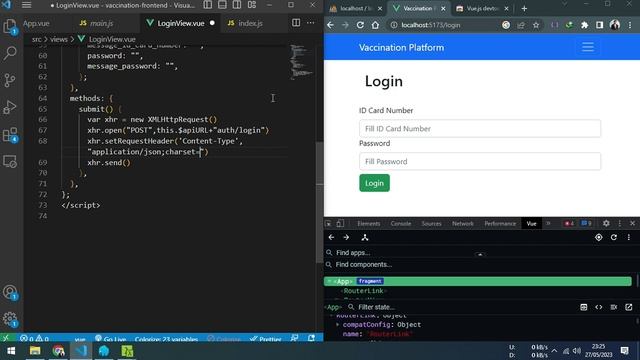This screenshot has height=360, width=640.
Task: Switch to Vue.js devtools browser tab
Action: pyautogui.click(x=482, y=9)
